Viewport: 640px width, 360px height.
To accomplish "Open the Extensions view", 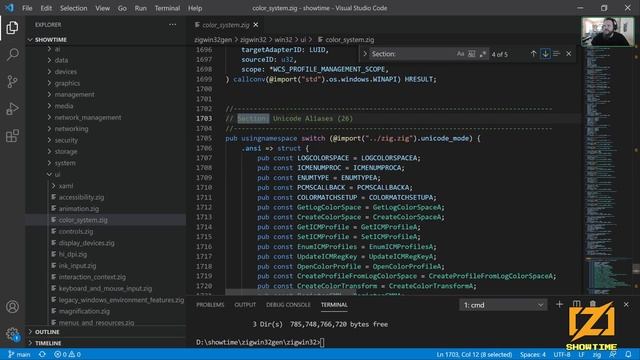I will point(12,136).
